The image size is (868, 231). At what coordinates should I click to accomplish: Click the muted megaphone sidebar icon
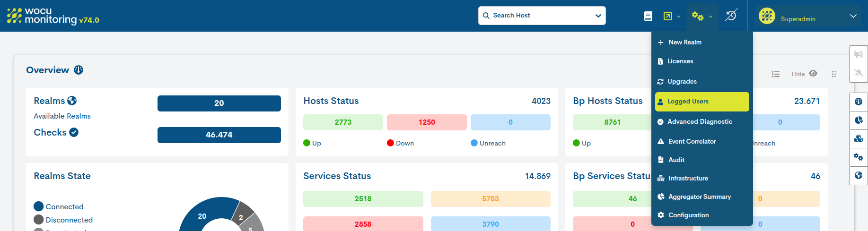pyautogui.click(x=859, y=54)
